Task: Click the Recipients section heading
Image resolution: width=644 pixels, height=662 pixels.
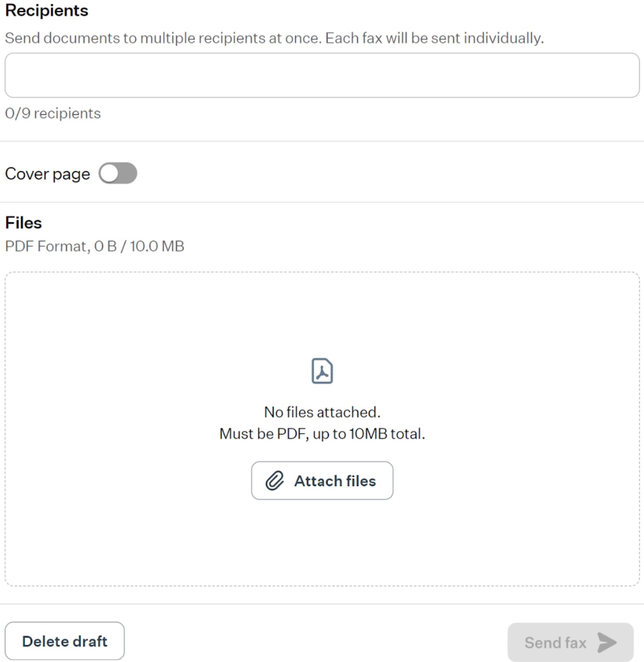Action: [x=47, y=11]
